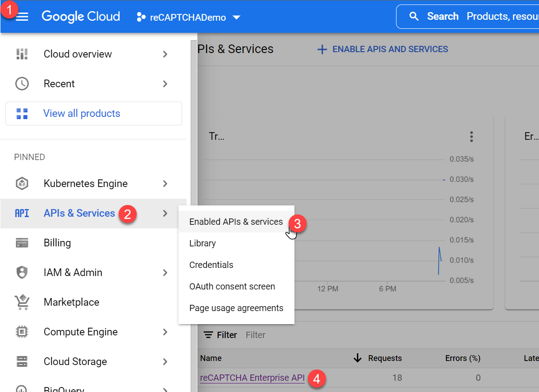The width and height of the screenshot is (539, 392).
Task: Choose Page usage agreements from submenu
Action: click(x=236, y=308)
